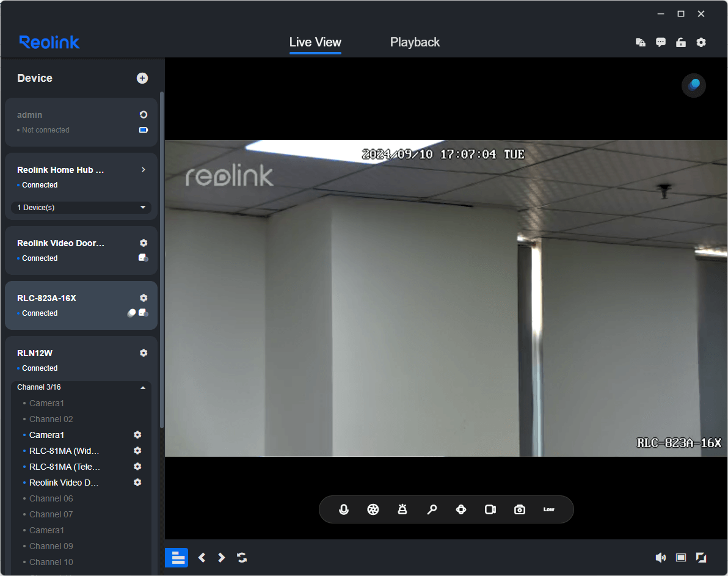
Task: Open settings for Reolink Video D... channel
Action: (x=137, y=482)
